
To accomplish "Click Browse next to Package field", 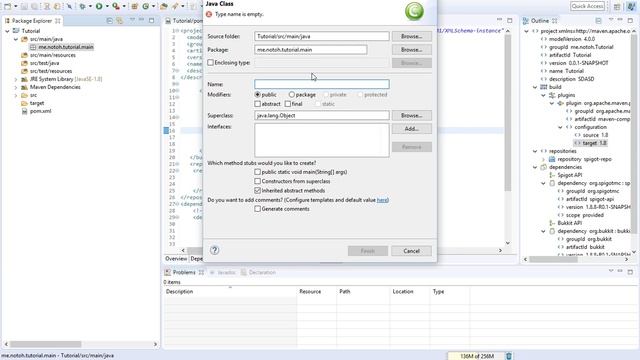I will 411,49.
